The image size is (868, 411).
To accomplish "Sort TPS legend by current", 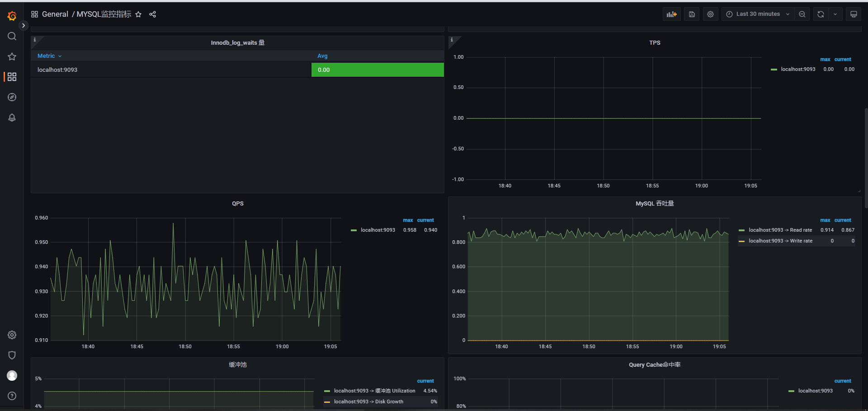I will point(843,60).
